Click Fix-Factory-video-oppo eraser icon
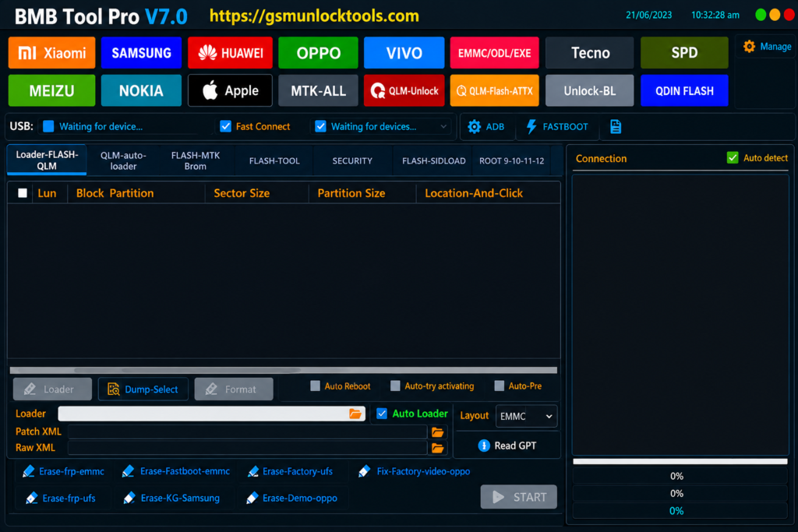 [x=365, y=471]
